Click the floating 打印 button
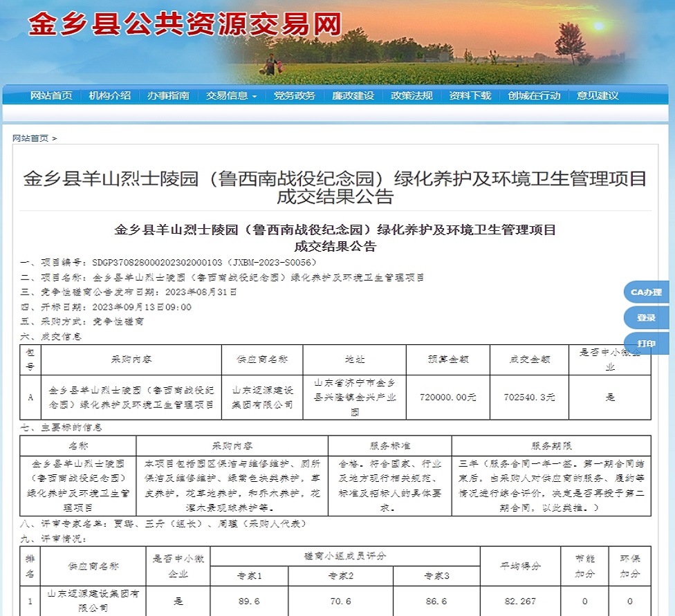Viewport: 675px width, 616px height. [646, 344]
